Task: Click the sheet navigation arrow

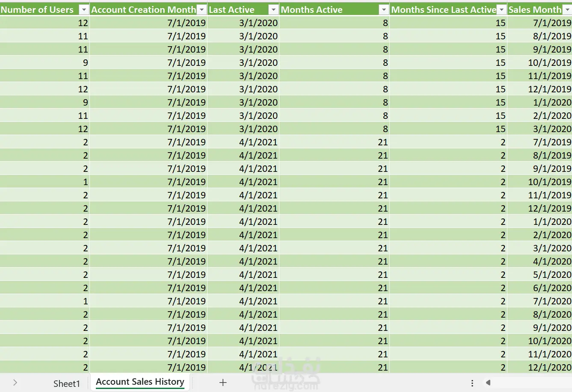Action: point(15,383)
